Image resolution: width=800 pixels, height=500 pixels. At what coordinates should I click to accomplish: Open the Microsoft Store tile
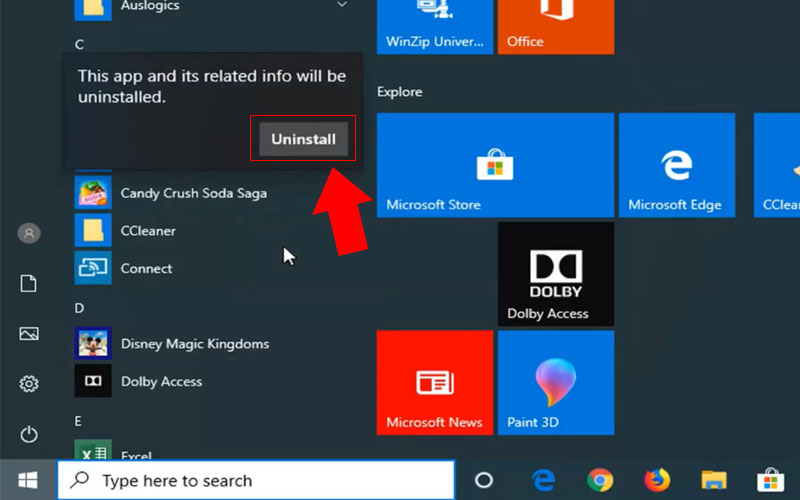495,165
